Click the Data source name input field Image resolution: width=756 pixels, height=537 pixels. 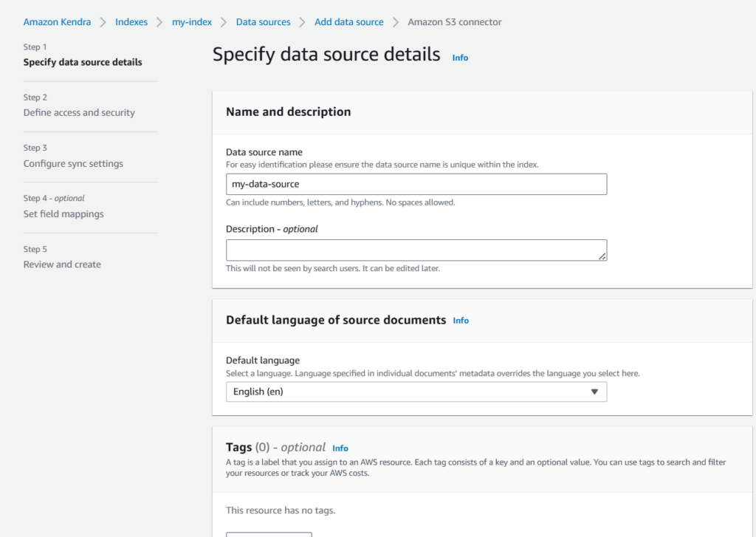coord(416,184)
